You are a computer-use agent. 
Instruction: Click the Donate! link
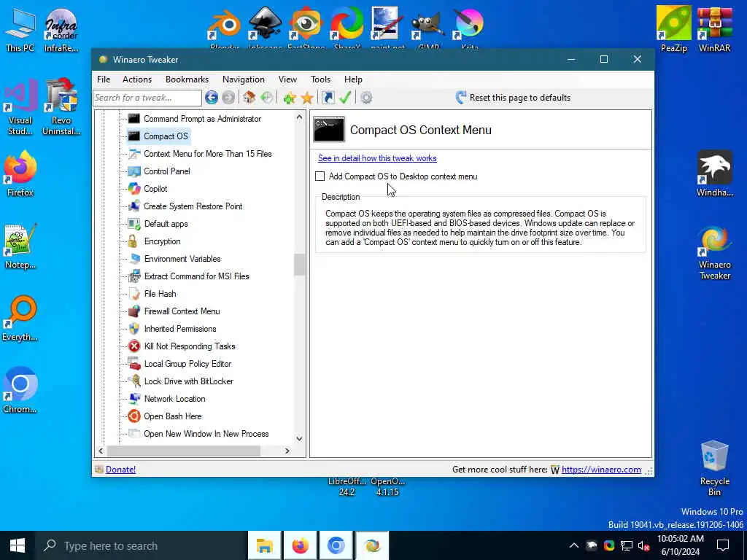point(120,470)
